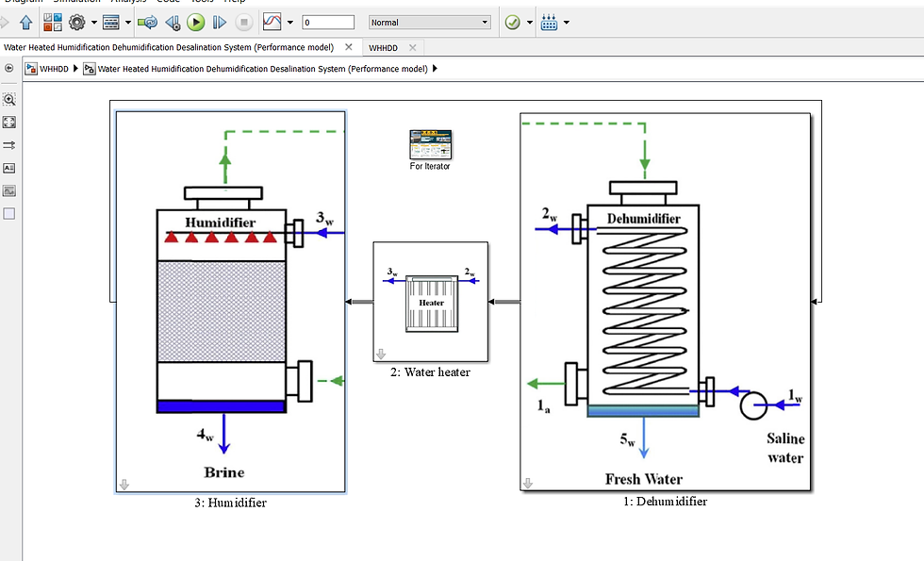Open the Normal simulation mode dropdown
Image resolution: width=924 pixels, height=561 pixels.
[430, 23]
